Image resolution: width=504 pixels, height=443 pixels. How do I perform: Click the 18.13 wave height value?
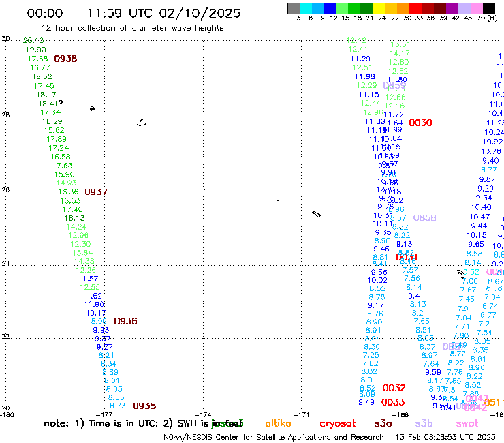point(74,218)
